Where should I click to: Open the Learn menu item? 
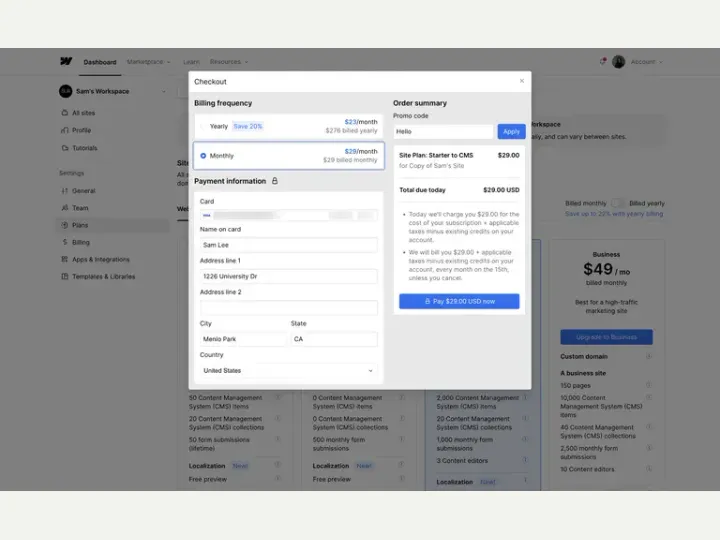coord(191,62)
